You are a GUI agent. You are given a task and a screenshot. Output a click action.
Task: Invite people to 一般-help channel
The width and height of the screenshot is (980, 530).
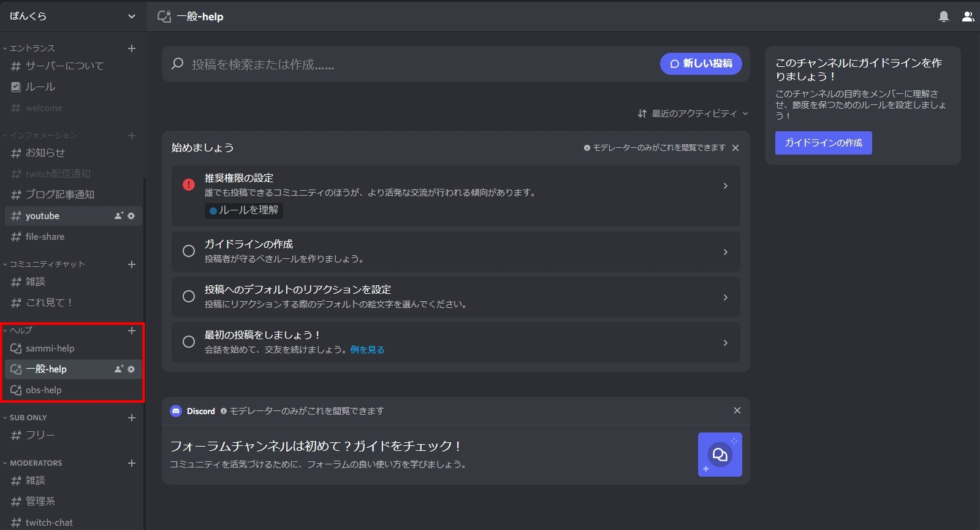pyautogui.click(x=119, y=369)
